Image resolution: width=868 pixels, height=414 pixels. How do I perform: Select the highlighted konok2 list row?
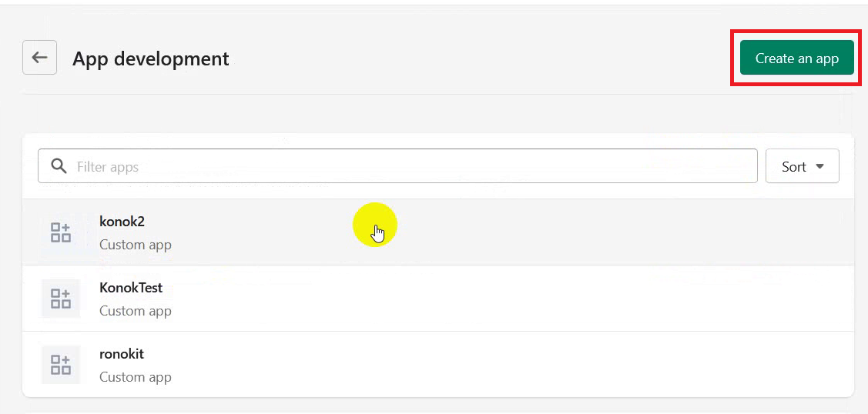438,232
